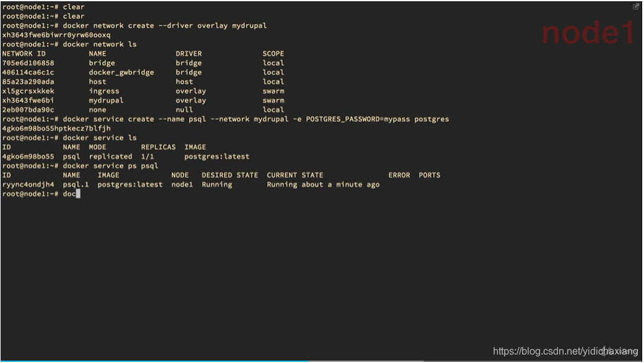This screenshot has width=644, height=363.
Task: Click the video progress bar at bottom
Action: [309, 361]
